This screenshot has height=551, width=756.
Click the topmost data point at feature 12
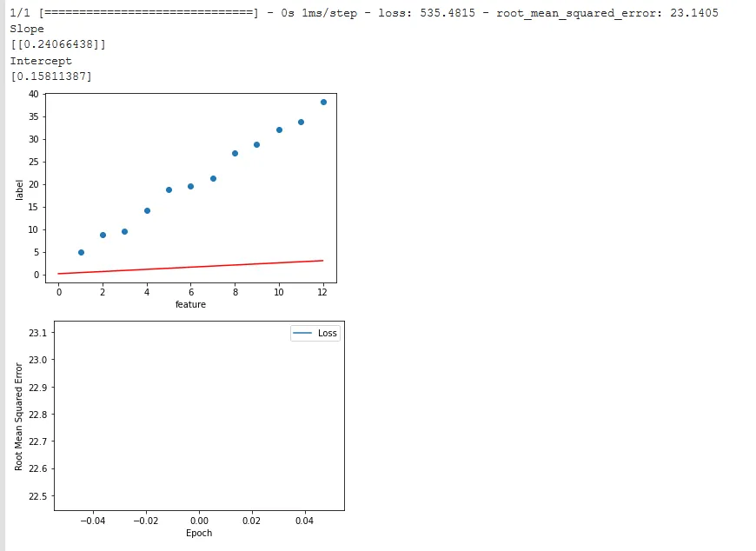coord(323,103)
